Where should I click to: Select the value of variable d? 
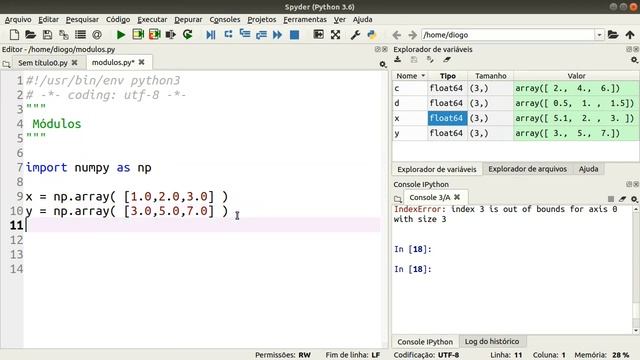tap(576, 103)
